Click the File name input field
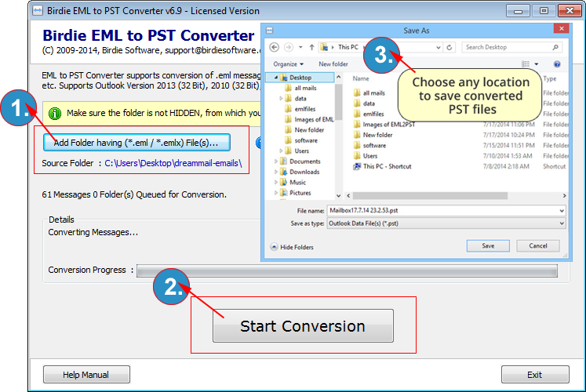Screen dimensions: 586x392 443,211
